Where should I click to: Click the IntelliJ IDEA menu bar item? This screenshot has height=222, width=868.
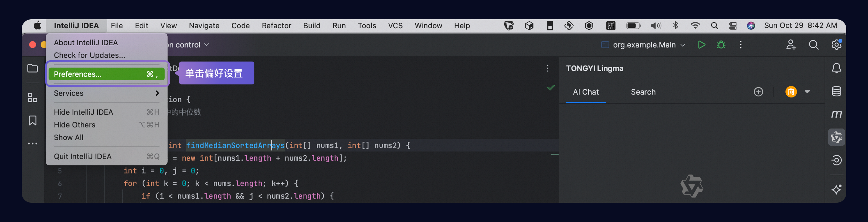pos(76,26)
